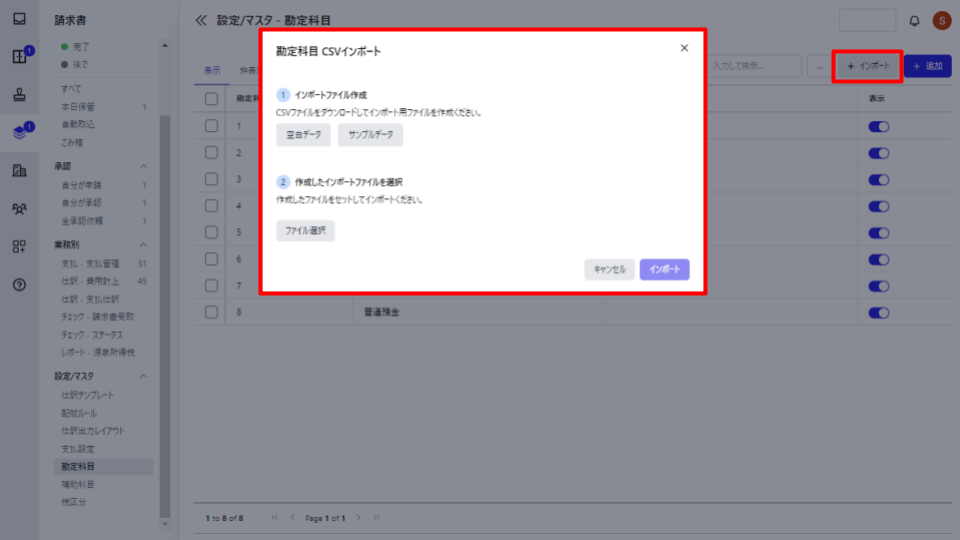Screen dimensions: 960x540
Task: Open the stamp icon in left rail
Action: (x=20, y=94)
